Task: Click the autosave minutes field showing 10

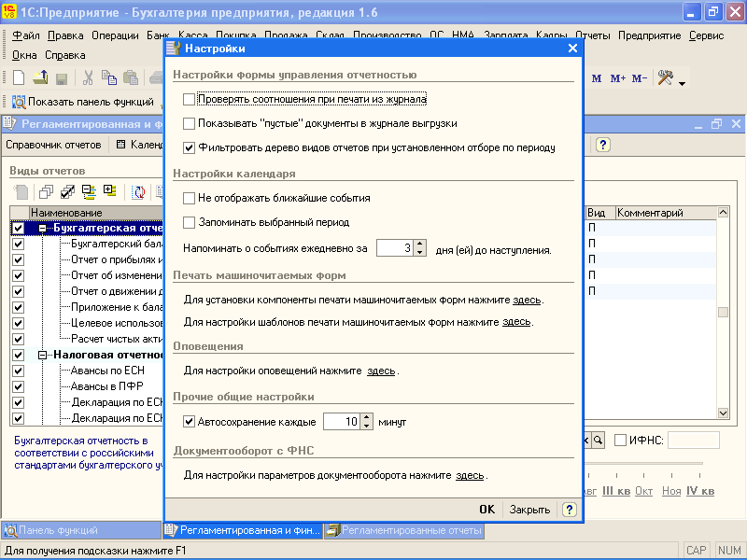Action: point(342,422)
